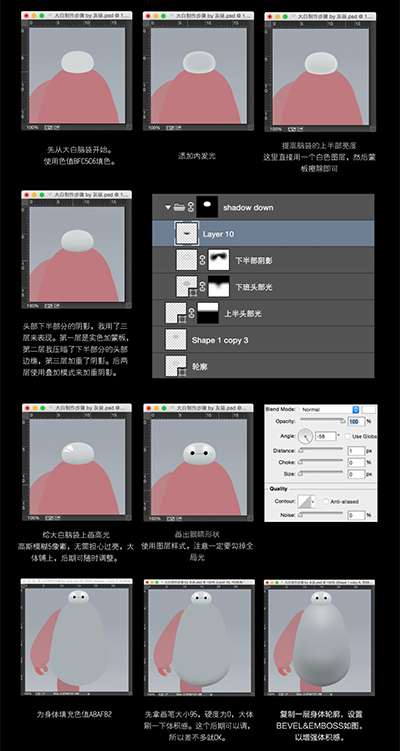Viewport: 400px width, 751px height.
Task: Click the 轮廓 shape layer thumbnail
Action: click(176, 366)
